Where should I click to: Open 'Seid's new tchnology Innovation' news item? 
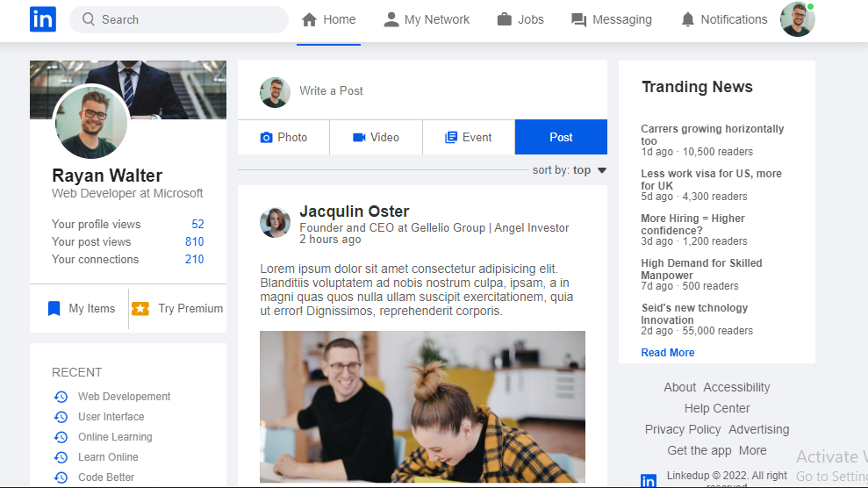coord(695,313)
